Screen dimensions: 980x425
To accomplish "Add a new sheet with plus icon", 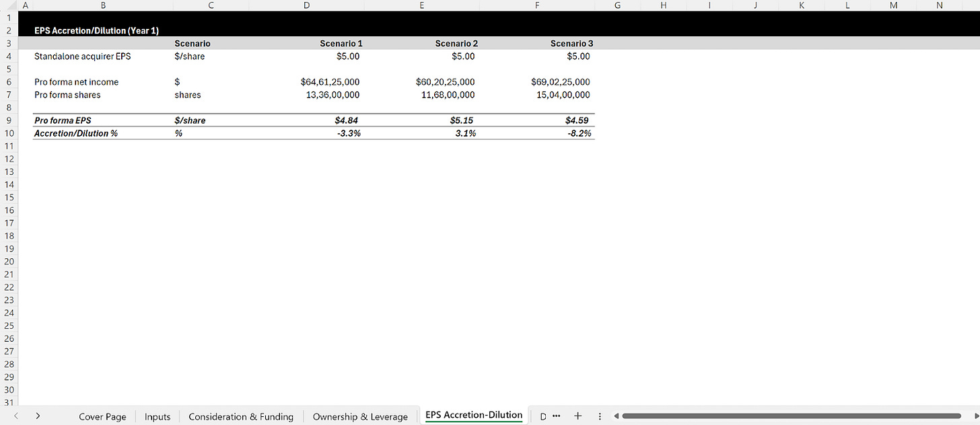I will pos(577,416).
